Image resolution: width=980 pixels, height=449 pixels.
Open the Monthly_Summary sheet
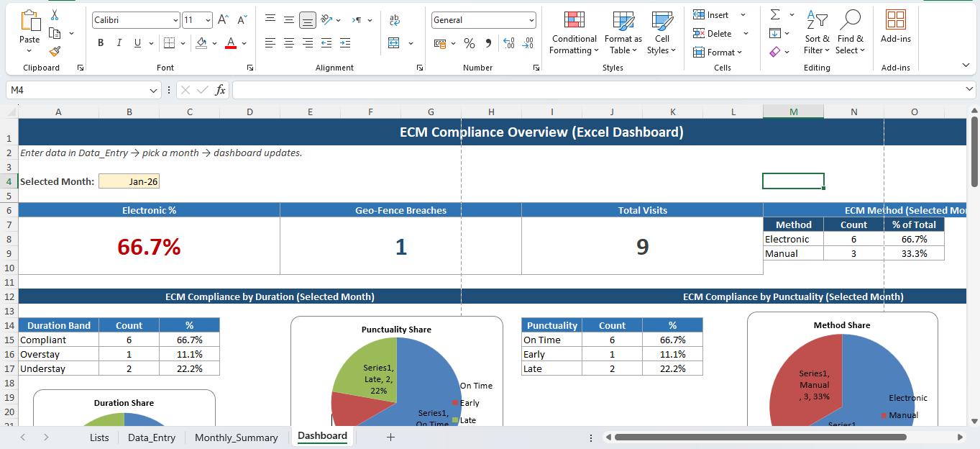tap(236, 437)
